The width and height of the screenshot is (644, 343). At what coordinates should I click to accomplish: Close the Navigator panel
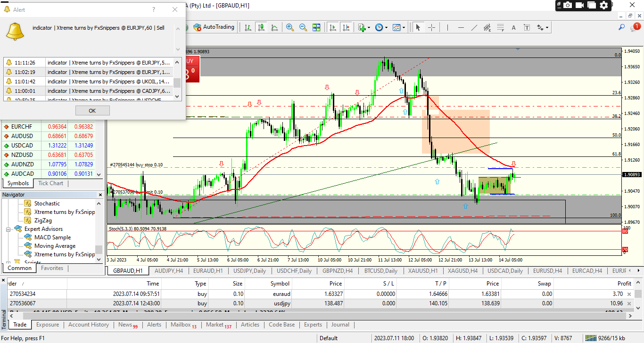[100, 195]
